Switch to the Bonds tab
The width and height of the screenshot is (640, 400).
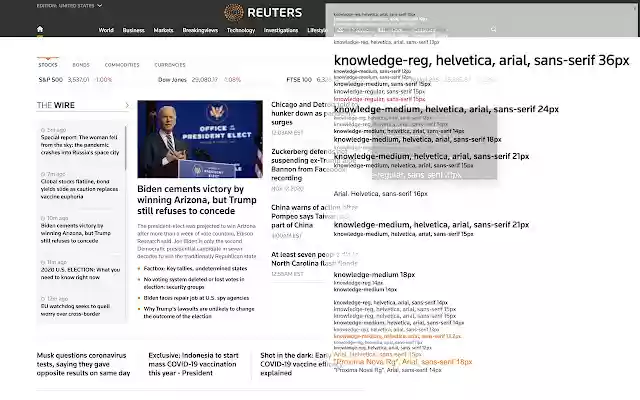(x=81, y=65)
